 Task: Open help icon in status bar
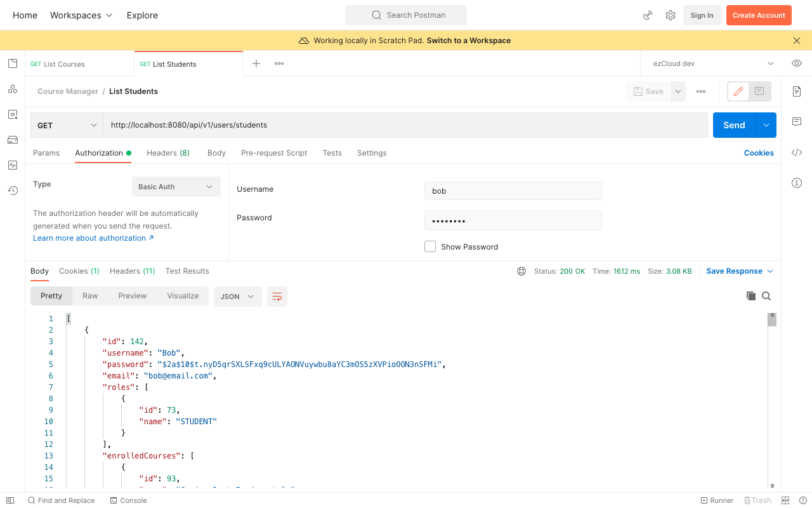pyautogui.click(x=802, y=500)
